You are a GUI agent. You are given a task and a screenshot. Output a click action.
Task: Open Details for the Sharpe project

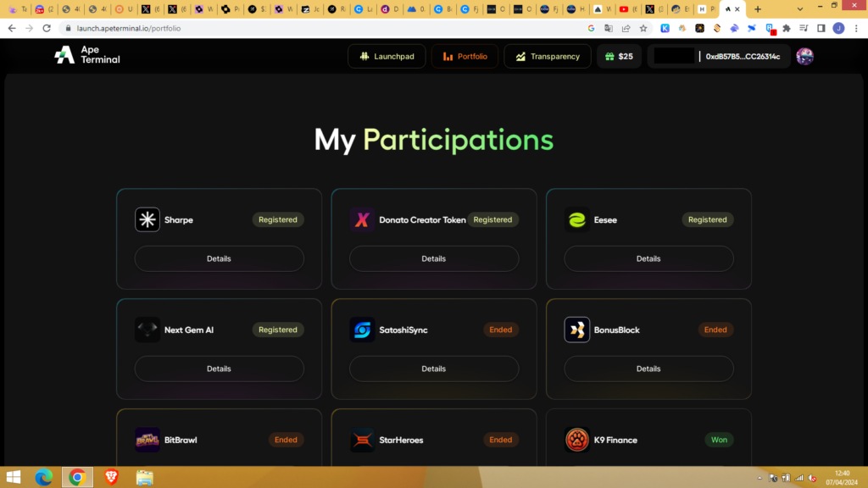click(220, 258)
